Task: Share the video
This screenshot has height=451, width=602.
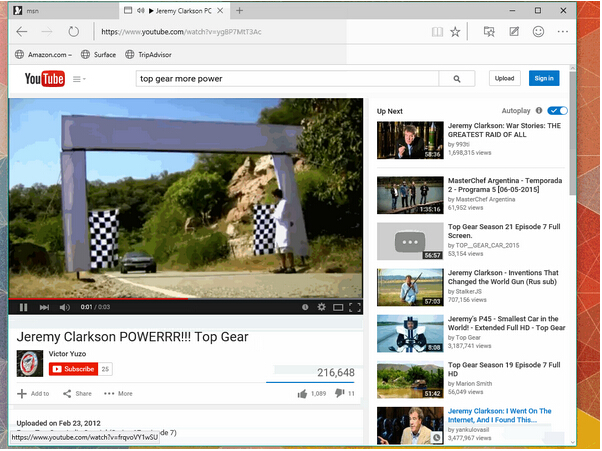Action: coord(77,394)
